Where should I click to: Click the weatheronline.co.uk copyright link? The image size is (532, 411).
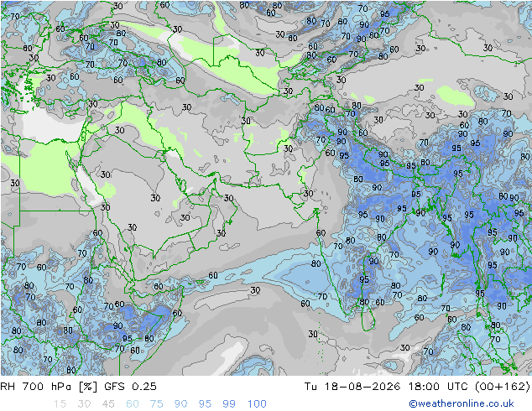461,403
